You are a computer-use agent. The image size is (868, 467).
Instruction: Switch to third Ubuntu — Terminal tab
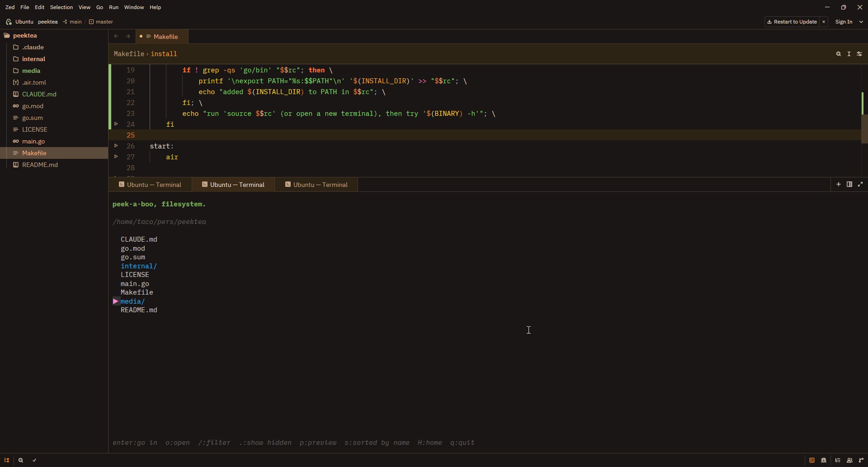pyautogui.click(x=316, y=185)
